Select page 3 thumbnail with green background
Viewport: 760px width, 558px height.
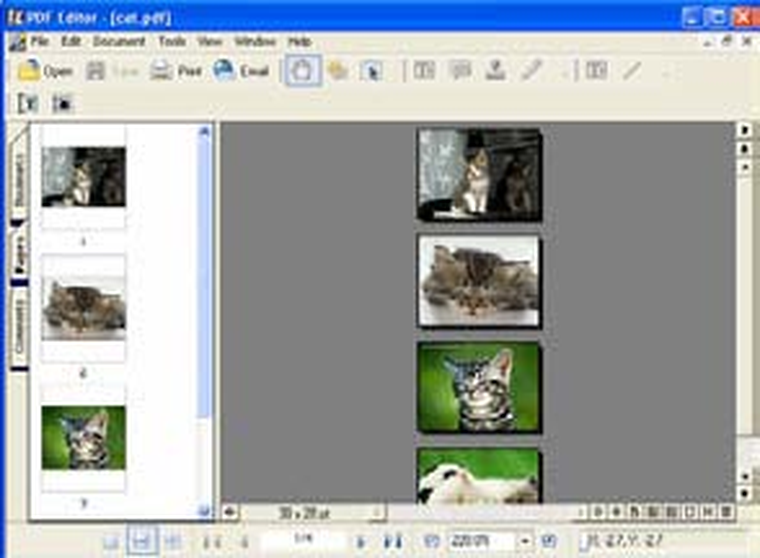[83, 438]
